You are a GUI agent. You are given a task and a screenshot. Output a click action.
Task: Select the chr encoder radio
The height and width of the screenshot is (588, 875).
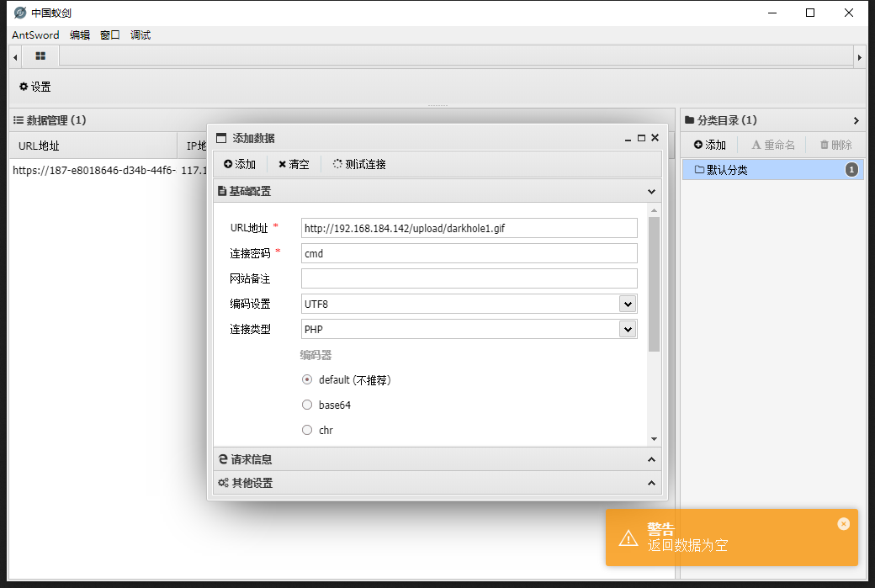click(x=307, y=430)
